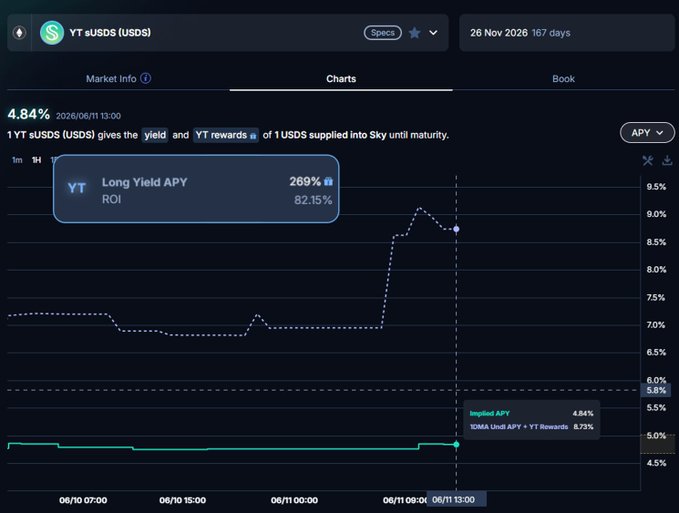
Task: Select the 1H timeframe
Action: [x=36, y=160]
